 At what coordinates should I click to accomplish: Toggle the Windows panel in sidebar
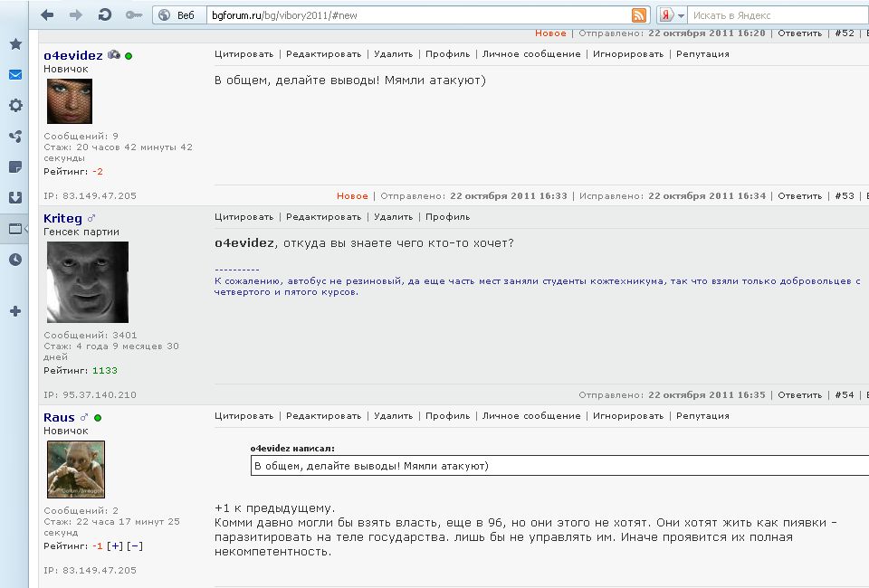(15, 229)
